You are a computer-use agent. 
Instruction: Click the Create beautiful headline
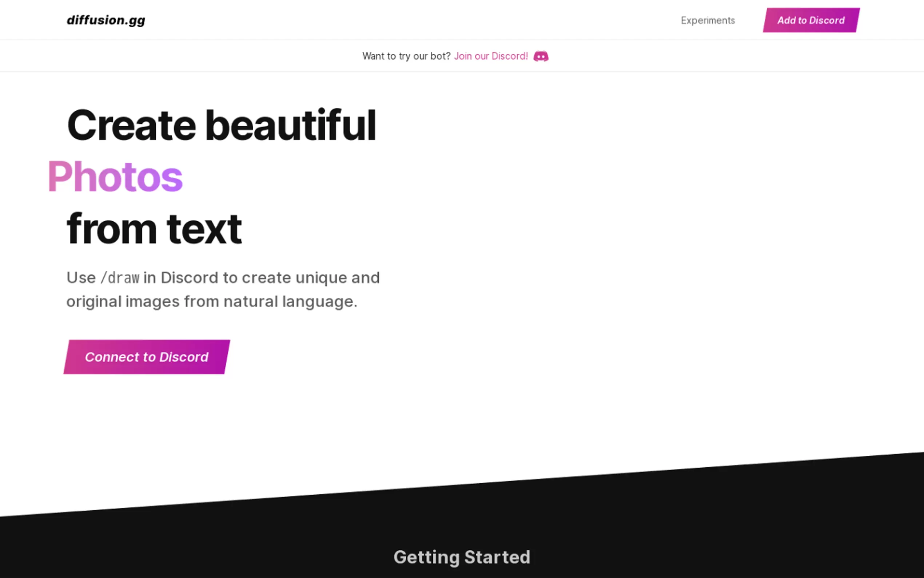click(x=222, y=125)
